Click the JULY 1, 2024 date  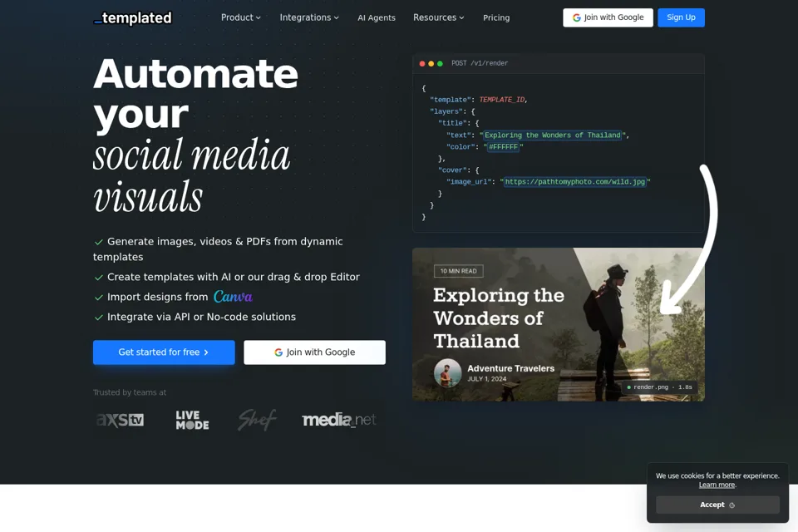click(486, 379)
